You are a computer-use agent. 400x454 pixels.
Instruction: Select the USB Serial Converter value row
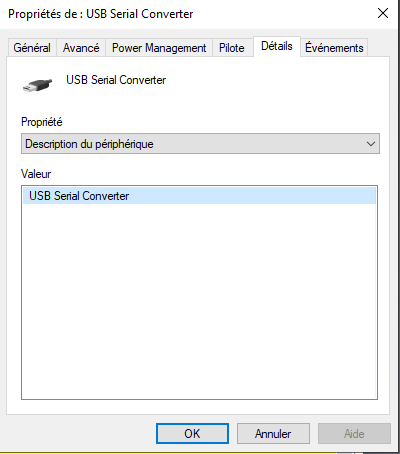tap(199, 196)
